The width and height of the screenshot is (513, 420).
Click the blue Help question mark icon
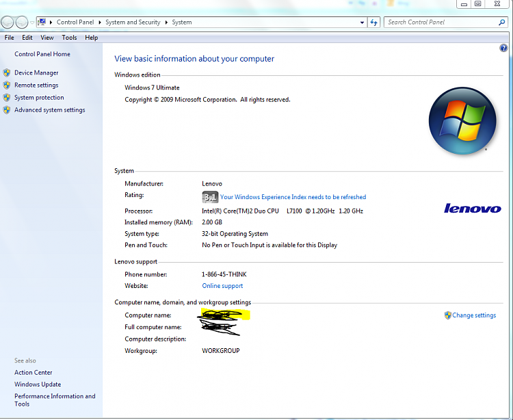click(x=503, y=49)
